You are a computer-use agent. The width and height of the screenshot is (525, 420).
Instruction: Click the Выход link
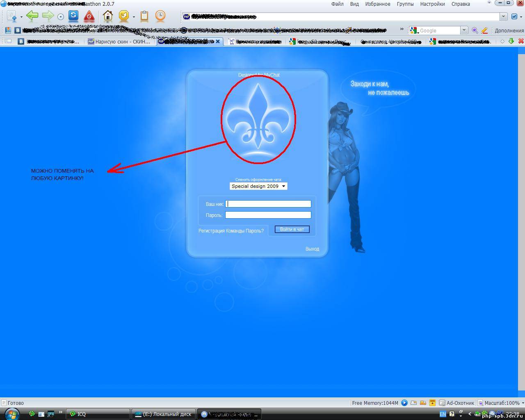[312, 249]
